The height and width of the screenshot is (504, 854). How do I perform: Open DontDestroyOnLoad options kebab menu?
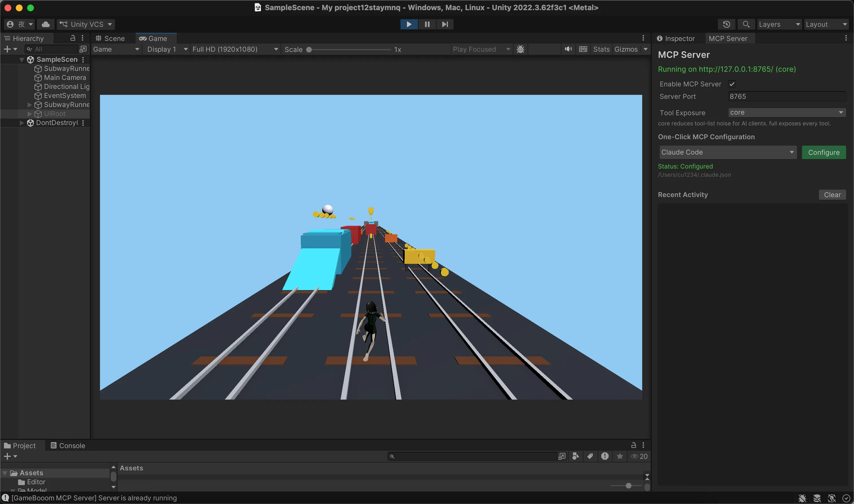point(83,123)
